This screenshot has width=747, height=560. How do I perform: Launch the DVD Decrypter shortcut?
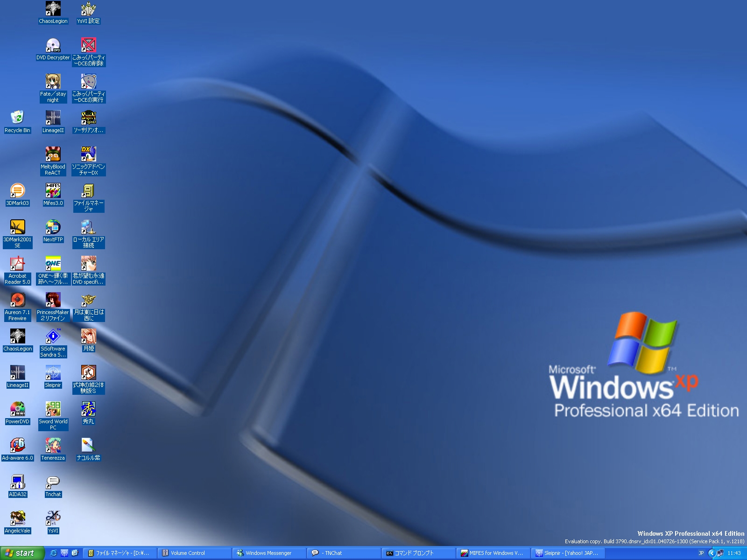click(x=53, y=45)
